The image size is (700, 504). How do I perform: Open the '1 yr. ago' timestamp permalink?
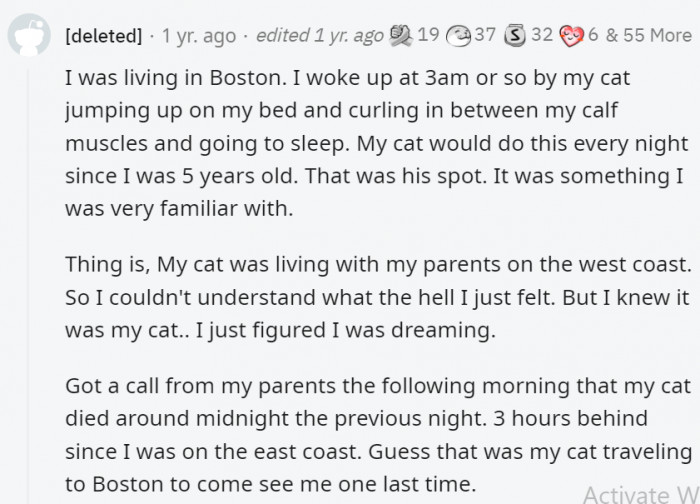click(x=199, y=36)
